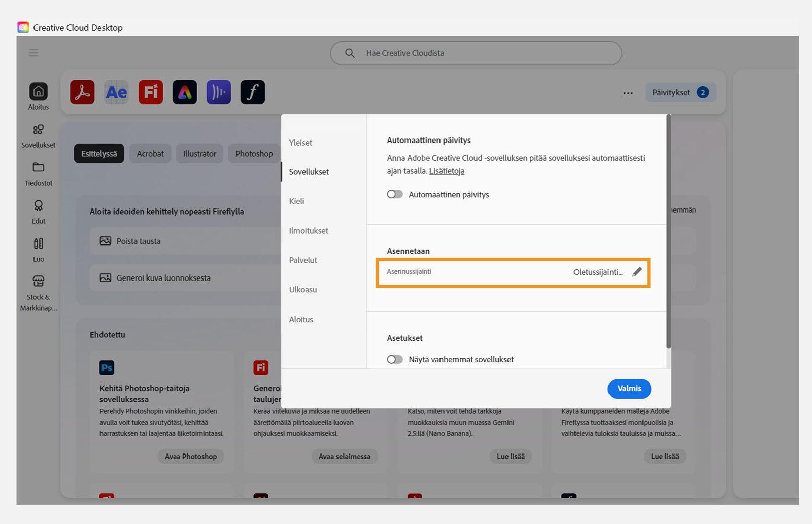Click the settings dialog vertical scrollbar
This screenshot has height=524, width=812.
(668, 232)
